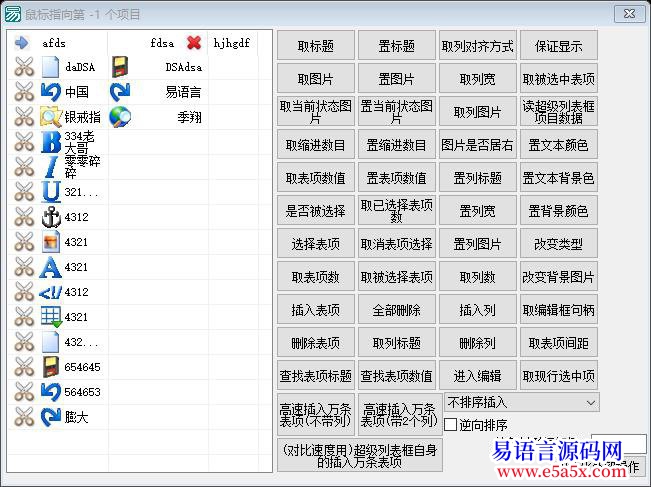Open the 不排序插入 dropdown
Image resolution: width=651 pixels, height=487 pixels.
click(x=521, y=402)
